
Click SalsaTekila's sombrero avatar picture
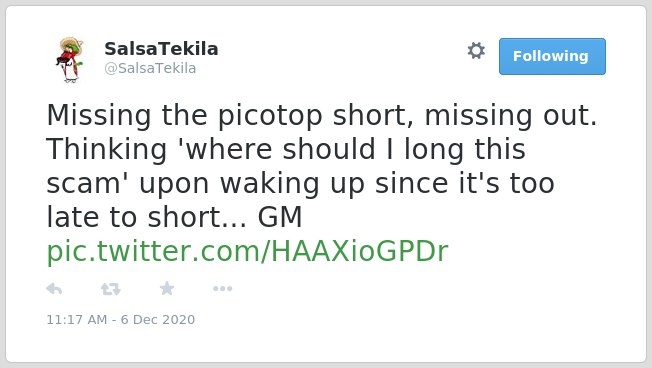[70, 60]
